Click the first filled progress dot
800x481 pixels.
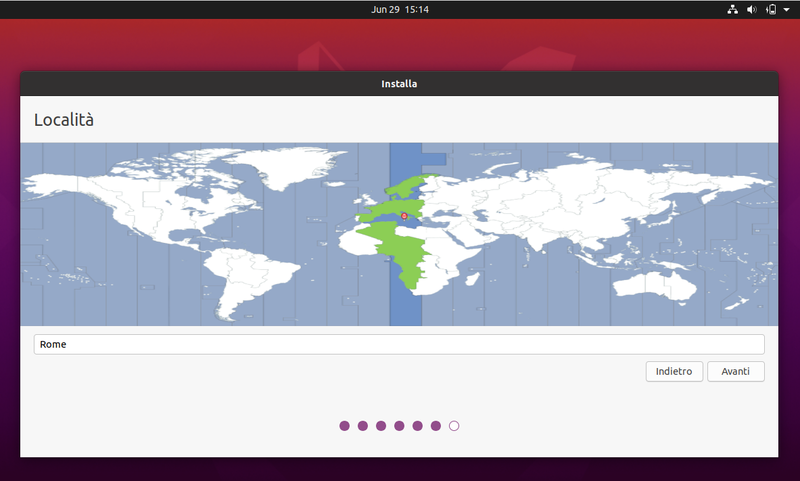(345, 426)
